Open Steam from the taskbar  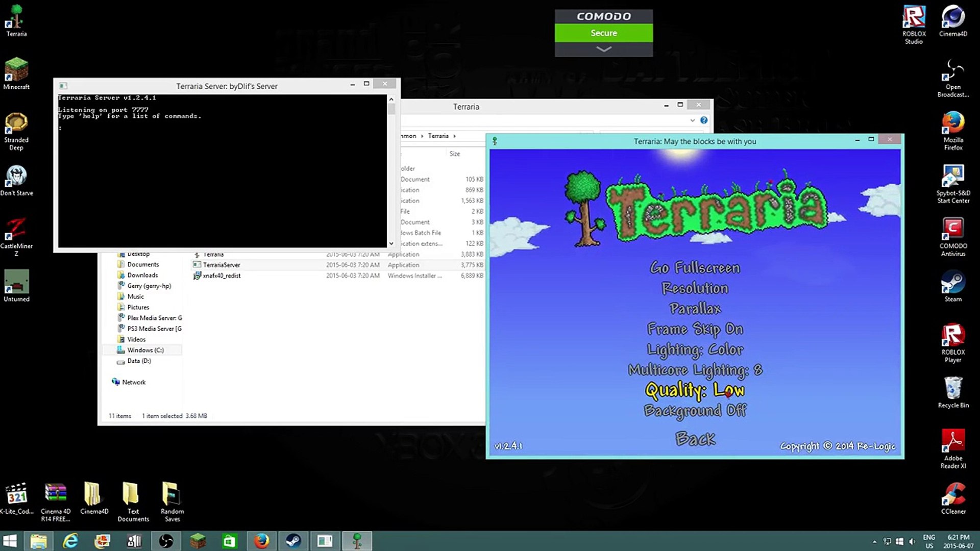click(293, 541)
